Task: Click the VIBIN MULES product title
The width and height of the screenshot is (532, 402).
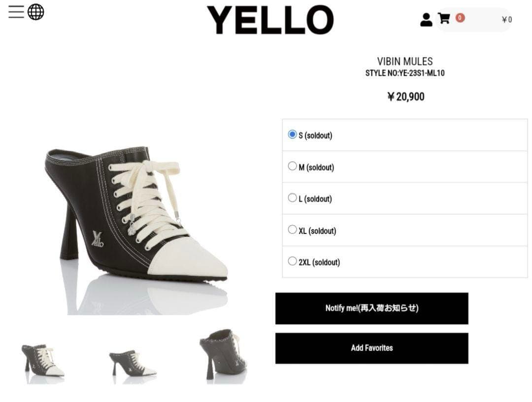Action: point(405,61)
